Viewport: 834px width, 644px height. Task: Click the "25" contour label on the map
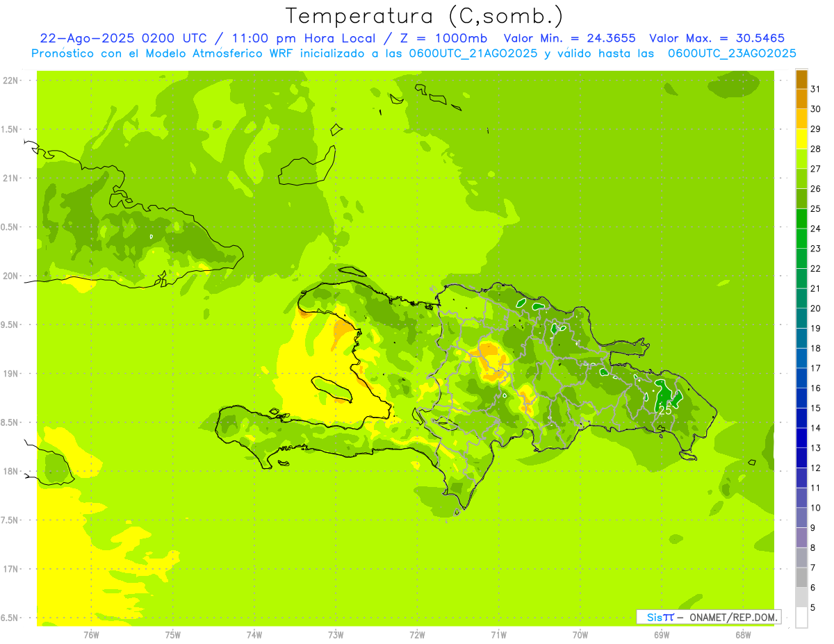665,410
